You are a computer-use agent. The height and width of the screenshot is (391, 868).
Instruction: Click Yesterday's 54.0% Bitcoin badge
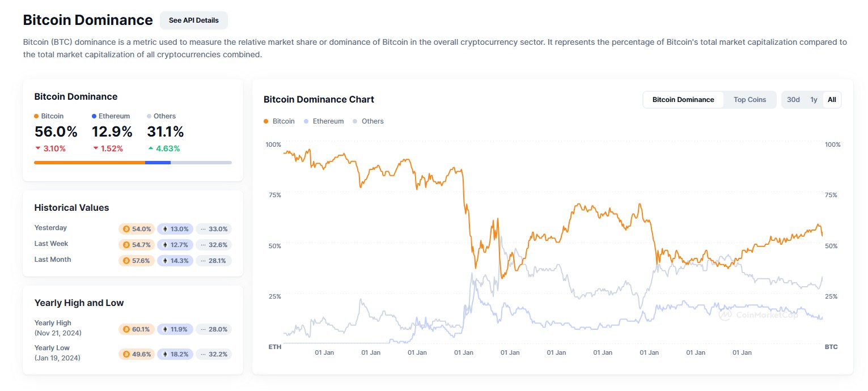137,229
